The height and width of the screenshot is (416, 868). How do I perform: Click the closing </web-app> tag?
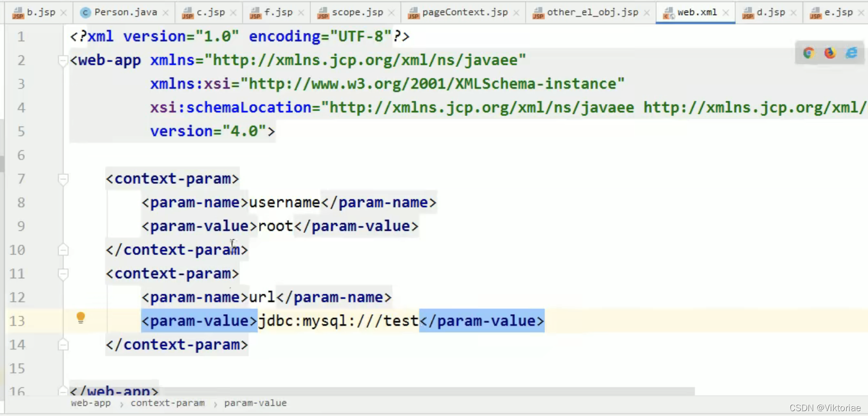(114, 390)
